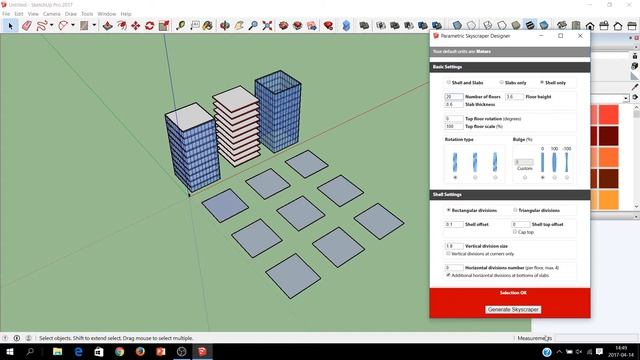Select the 100 bulge radio option
The height and width of the screenshot is (360, 640).
[554, 178]
